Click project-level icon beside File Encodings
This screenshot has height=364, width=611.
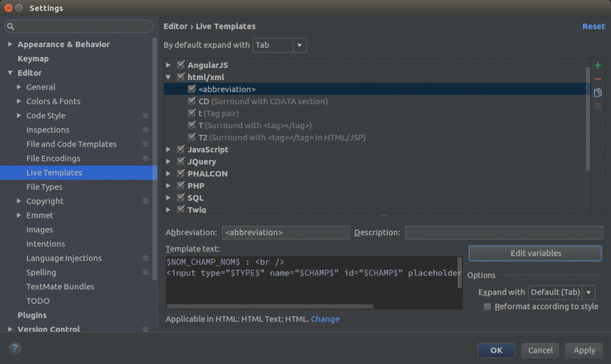pos(146,158)
